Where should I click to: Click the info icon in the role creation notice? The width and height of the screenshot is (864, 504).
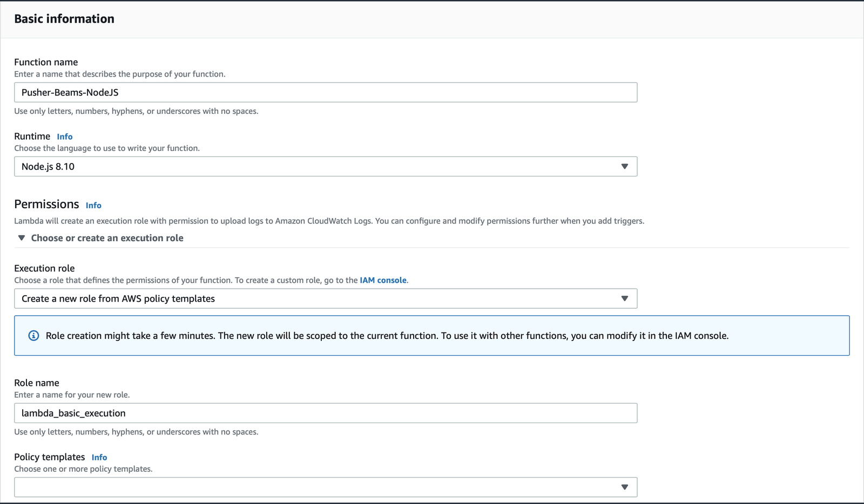(33, 336)
